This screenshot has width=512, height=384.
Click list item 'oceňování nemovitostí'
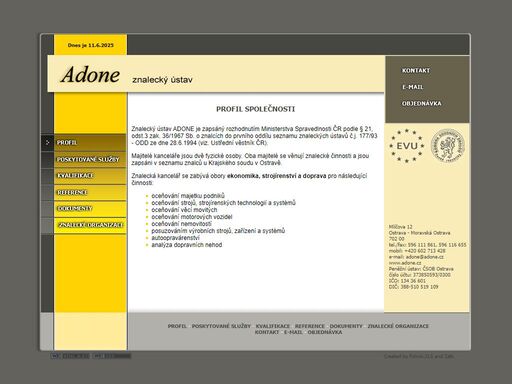[x=181, y=224]
